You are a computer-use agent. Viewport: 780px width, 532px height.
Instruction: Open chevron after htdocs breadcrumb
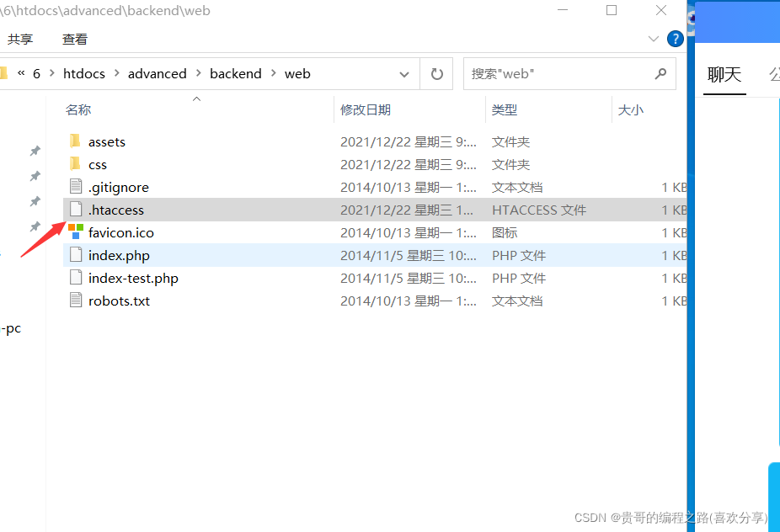pyautogui.click(x=117, y=73)
